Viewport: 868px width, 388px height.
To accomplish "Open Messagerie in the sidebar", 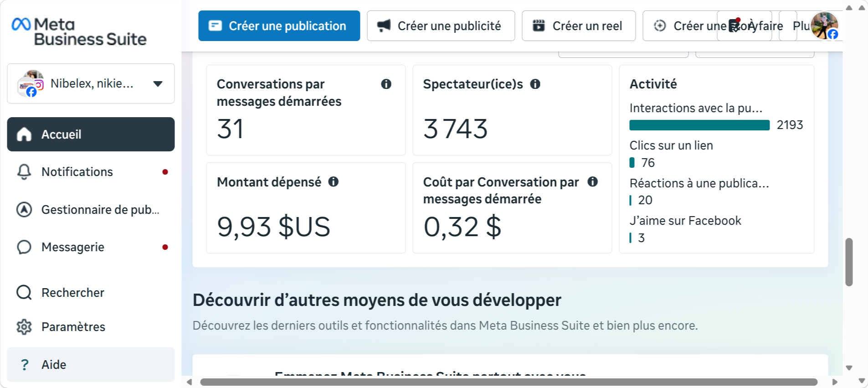I will click(91, 247).
